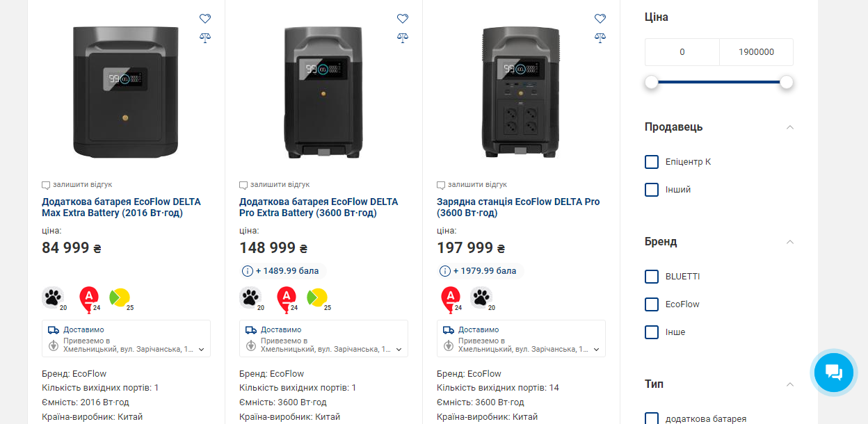Tick the EcoFlow brand checkbox
This screenshot has width=868, height=424.
pyautogui.click(x=652, y=304)
